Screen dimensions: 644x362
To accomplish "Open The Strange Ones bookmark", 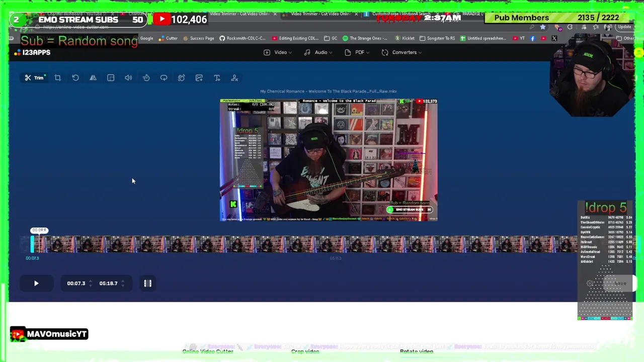I will (x=365, y=38).
